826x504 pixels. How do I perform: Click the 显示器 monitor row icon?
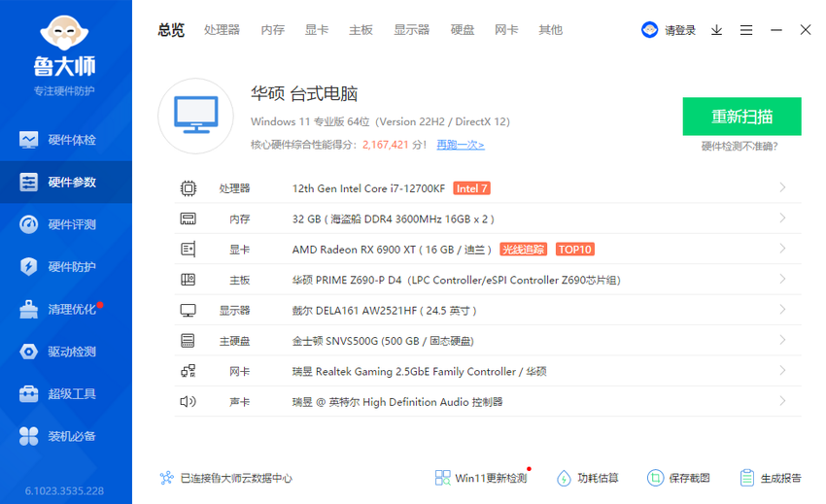[x=189, y=310]
